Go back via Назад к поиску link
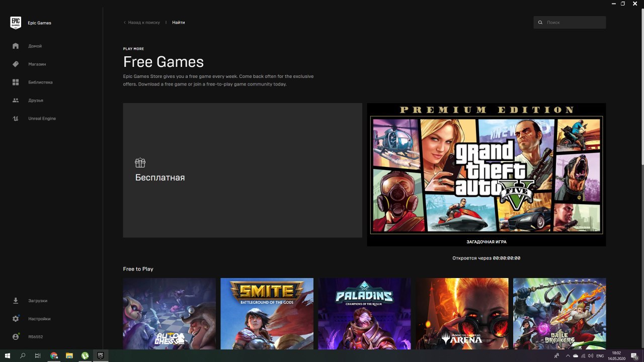Viewport: 644px width, 362px height. (144, 23)
